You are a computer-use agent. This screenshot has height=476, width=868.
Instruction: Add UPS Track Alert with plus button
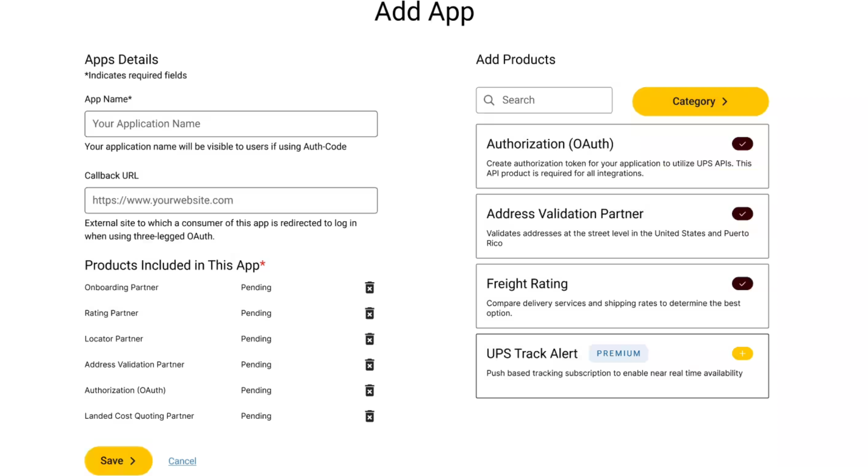coord(742,353)
